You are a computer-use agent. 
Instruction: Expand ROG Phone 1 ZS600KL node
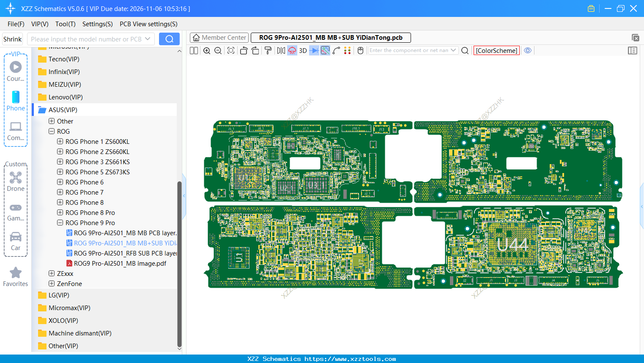tap(60, 141)
